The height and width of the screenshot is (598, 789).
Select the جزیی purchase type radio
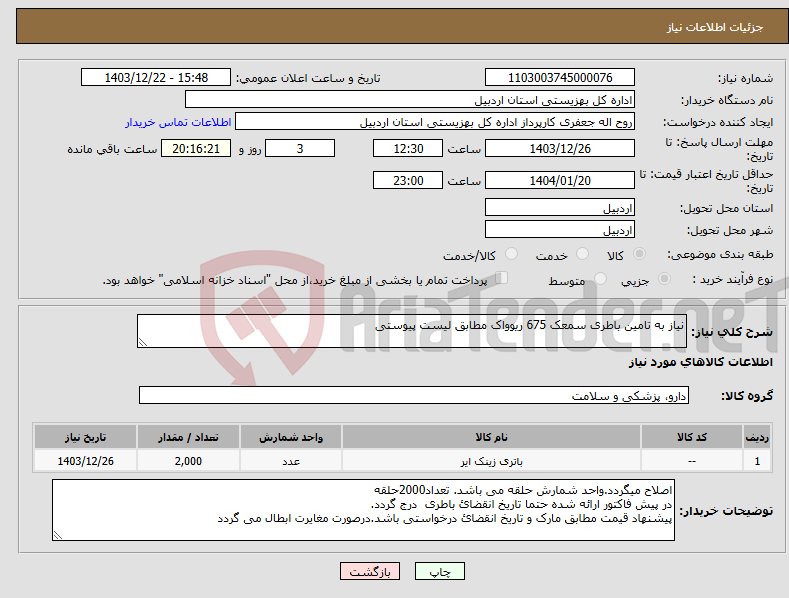pyautogui.click(x=664, y=278)
